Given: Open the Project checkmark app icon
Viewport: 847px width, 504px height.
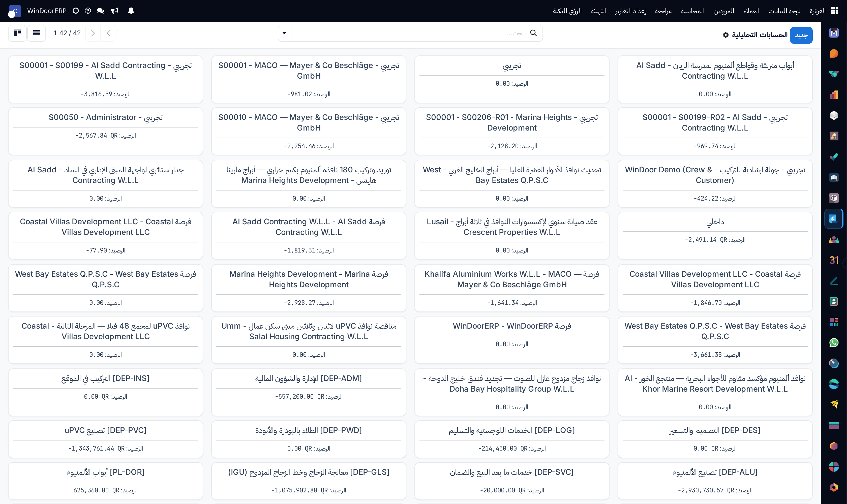Looking at the screenshot, I should coord(834,157).
